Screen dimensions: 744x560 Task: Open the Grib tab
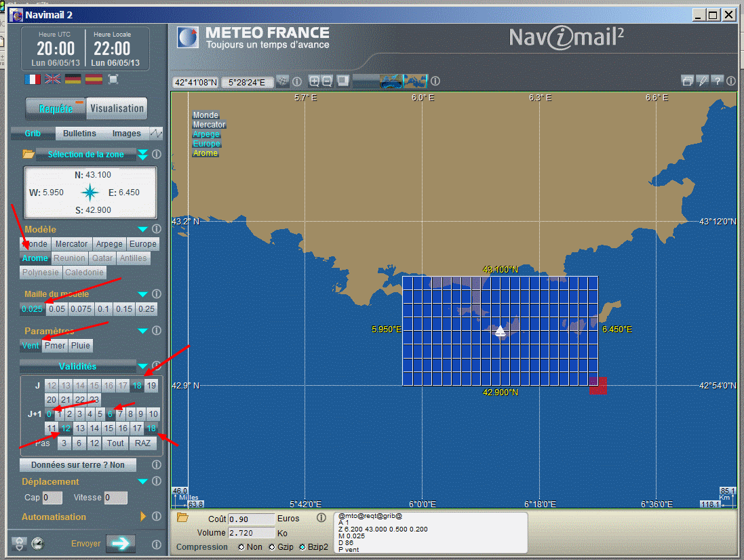coord(33,134)
